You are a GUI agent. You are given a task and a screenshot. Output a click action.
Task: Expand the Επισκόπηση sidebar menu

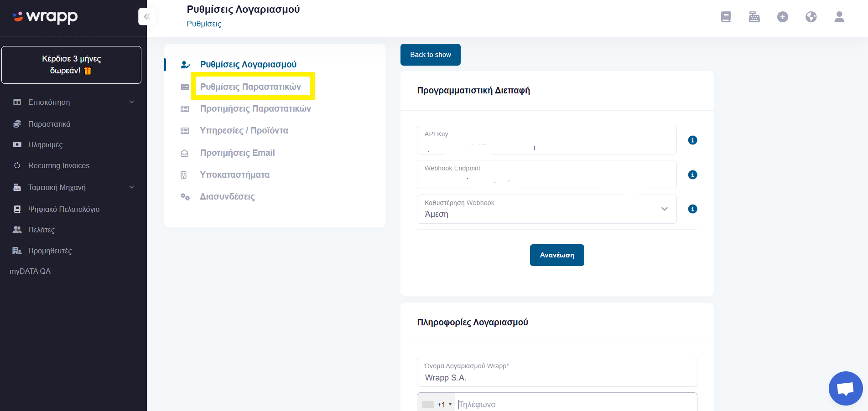pos(73,102)
